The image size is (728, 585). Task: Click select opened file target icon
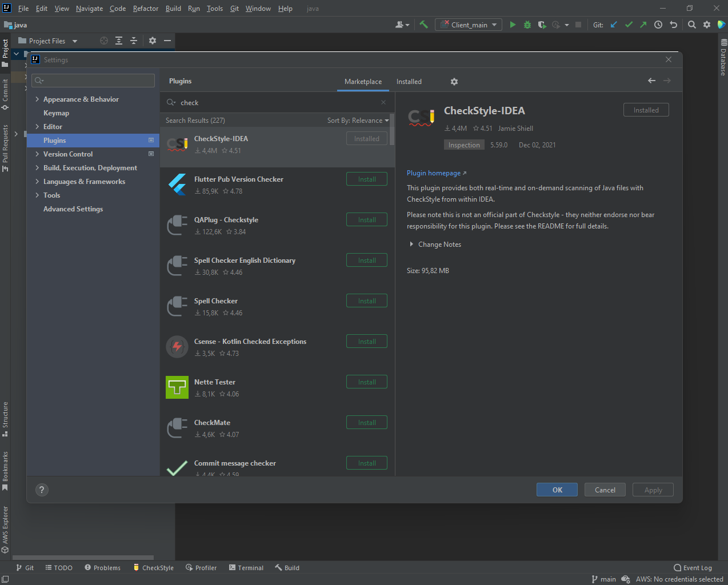[x=104, y=41]
